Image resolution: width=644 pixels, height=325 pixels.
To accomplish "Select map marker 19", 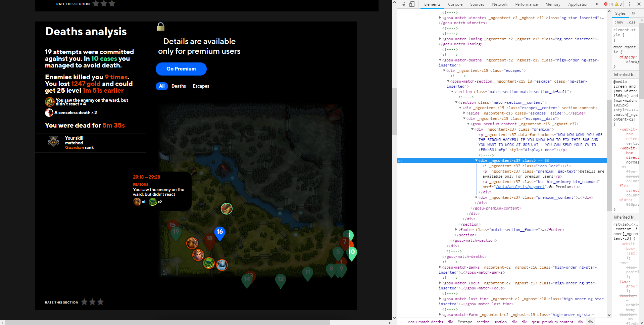I will (x=176, y=233).
